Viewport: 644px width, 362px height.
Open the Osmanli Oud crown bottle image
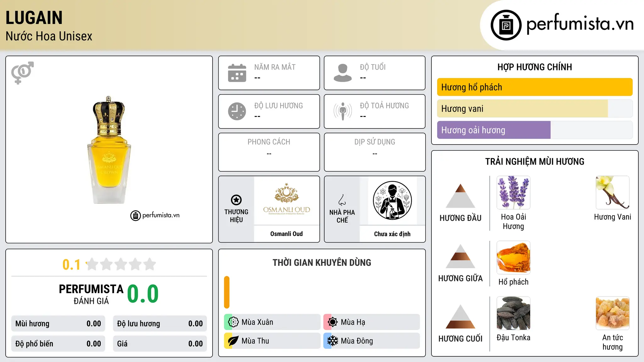109,150
